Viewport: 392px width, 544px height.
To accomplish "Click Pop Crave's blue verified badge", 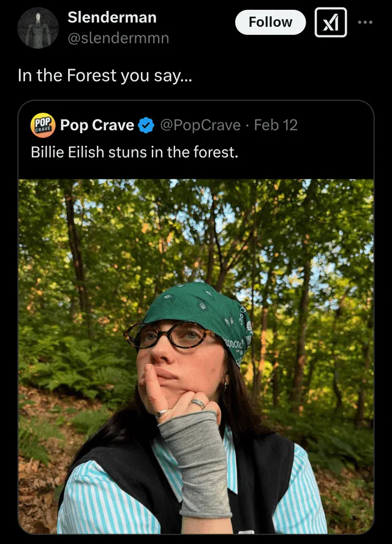I will pos(146,125).
